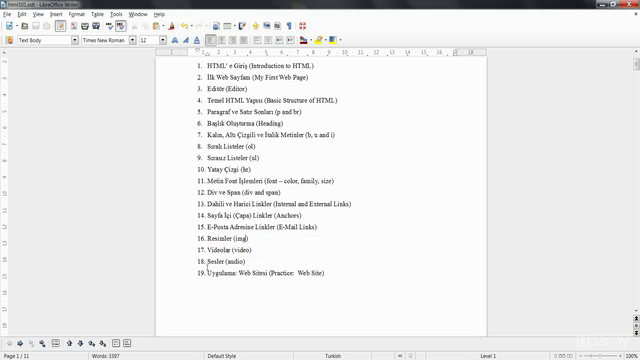Screen dimensions: 640x360
Task: Click Promote One Level arrow in bullets toolbar
Action: coord(9,344)
